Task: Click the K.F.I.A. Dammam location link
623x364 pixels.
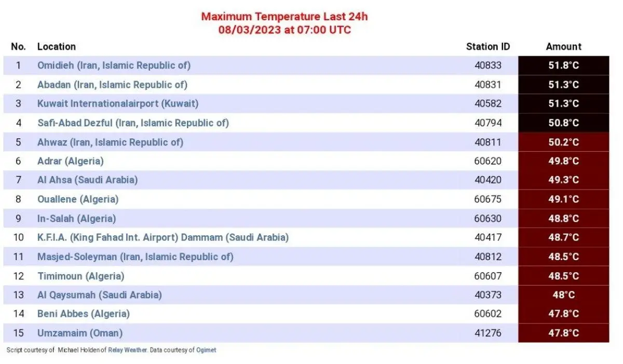Action: [x=162, y=237]
